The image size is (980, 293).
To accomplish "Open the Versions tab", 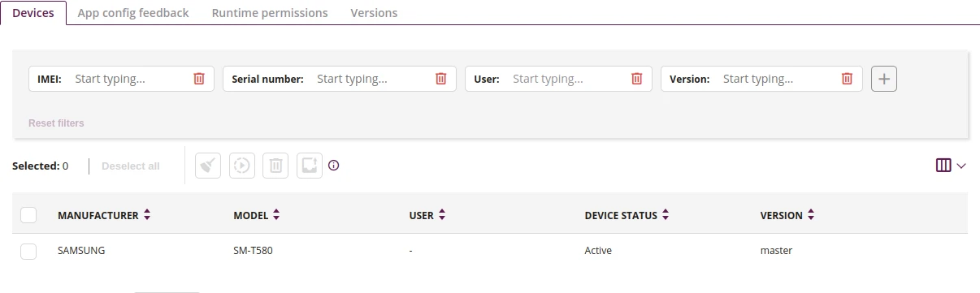I will coord(374,13).
